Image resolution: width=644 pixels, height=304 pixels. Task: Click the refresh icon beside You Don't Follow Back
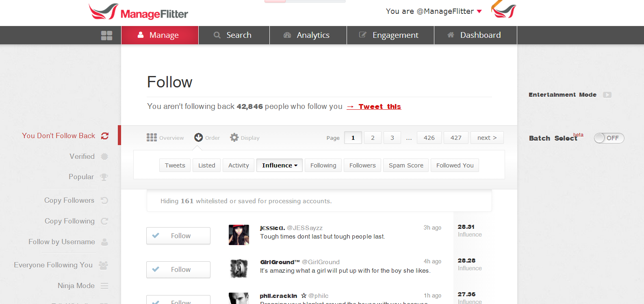(105, 136)
